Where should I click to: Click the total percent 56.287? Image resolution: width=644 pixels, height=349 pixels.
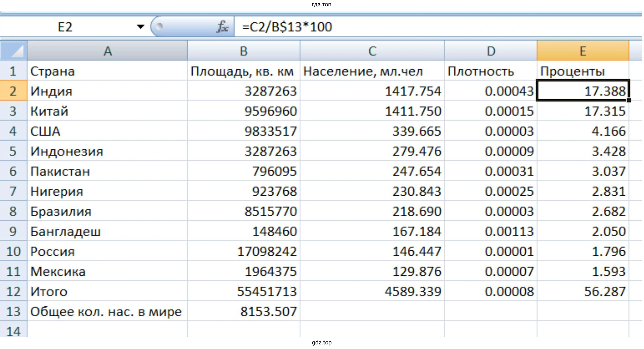583,292
